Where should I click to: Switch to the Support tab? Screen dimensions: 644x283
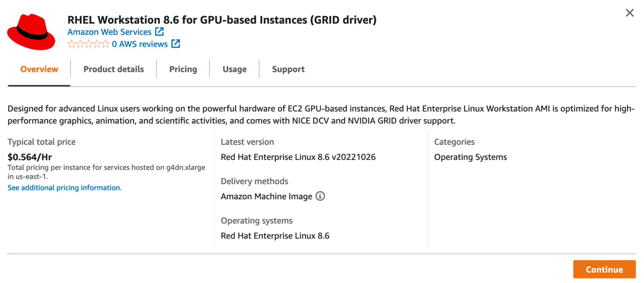288,69
